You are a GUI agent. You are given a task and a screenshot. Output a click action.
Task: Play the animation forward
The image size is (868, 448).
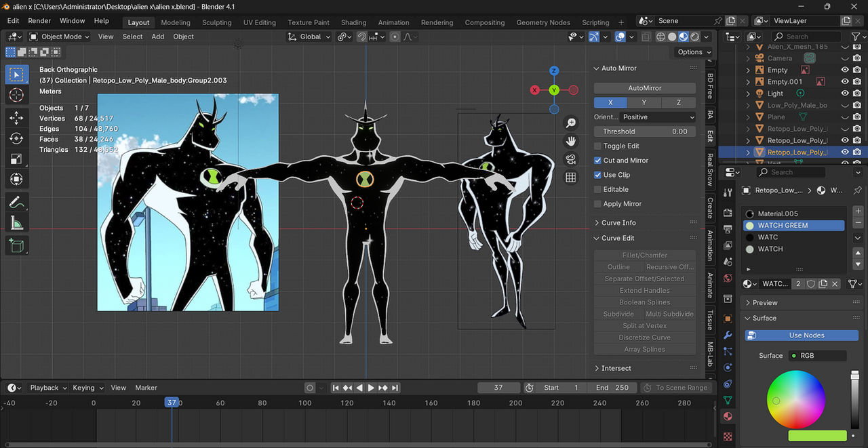(371, 388)
